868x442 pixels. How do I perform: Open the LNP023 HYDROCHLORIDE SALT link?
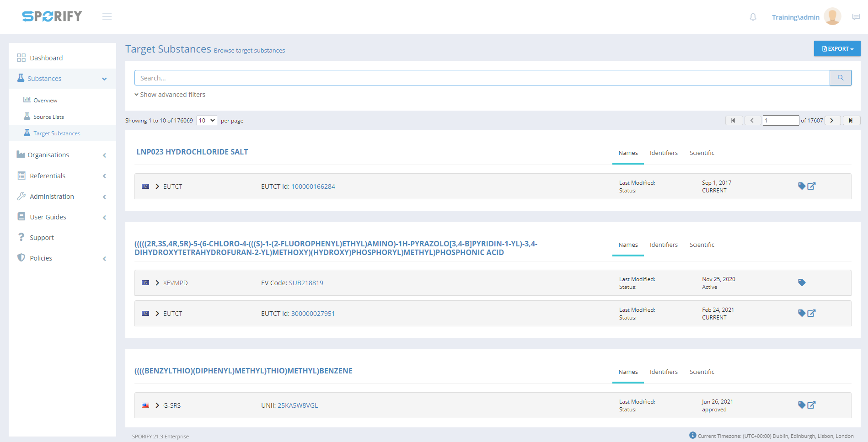(x=192, y=152)
